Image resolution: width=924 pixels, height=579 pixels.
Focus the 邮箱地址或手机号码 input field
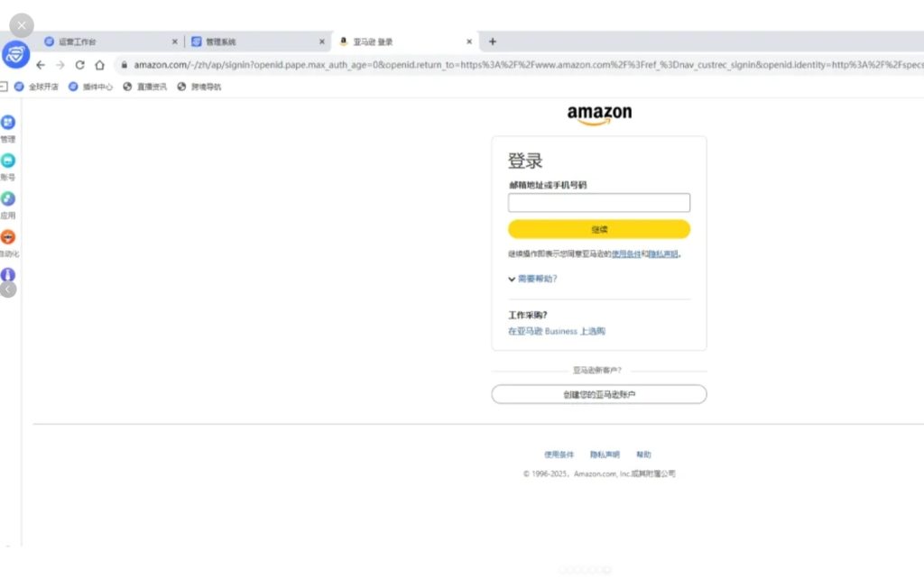[599, 203]
